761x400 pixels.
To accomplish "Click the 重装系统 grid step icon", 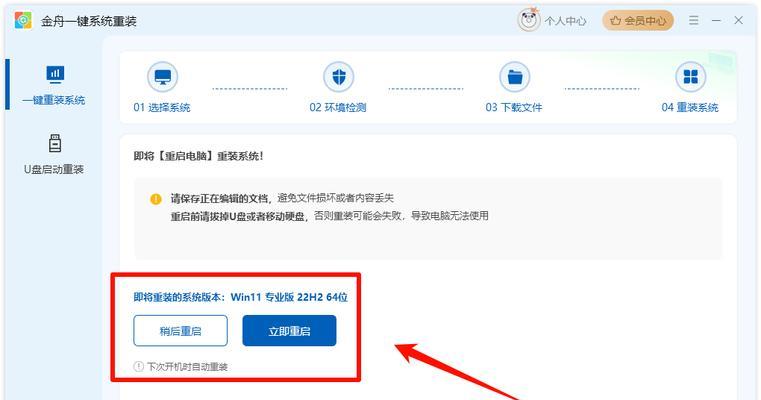I will click(690, 77).
